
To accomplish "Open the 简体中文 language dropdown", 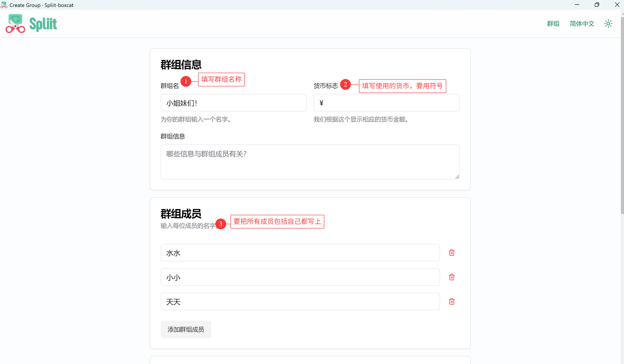I will click(x=582, y=24).
